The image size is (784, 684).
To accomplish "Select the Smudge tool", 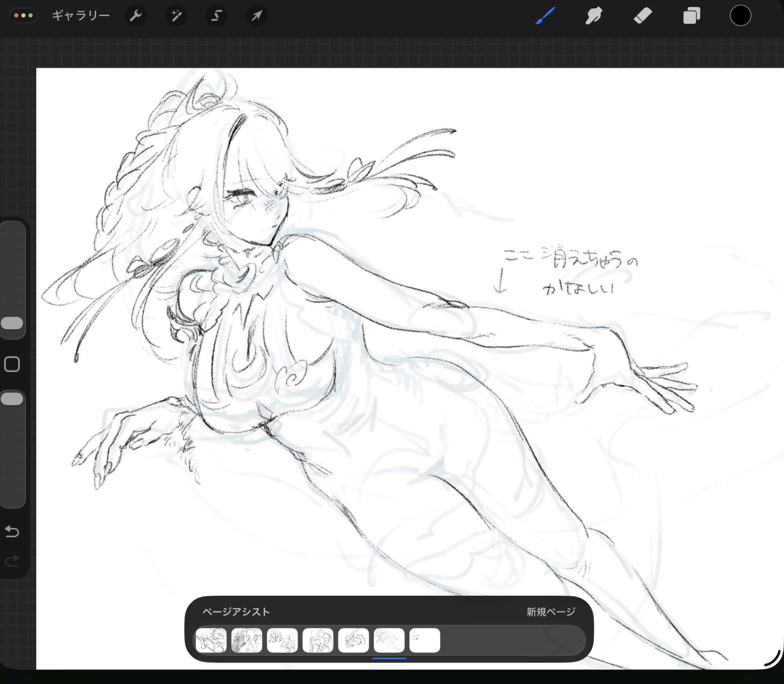I will pyautogui.click(x=594, y=16).
